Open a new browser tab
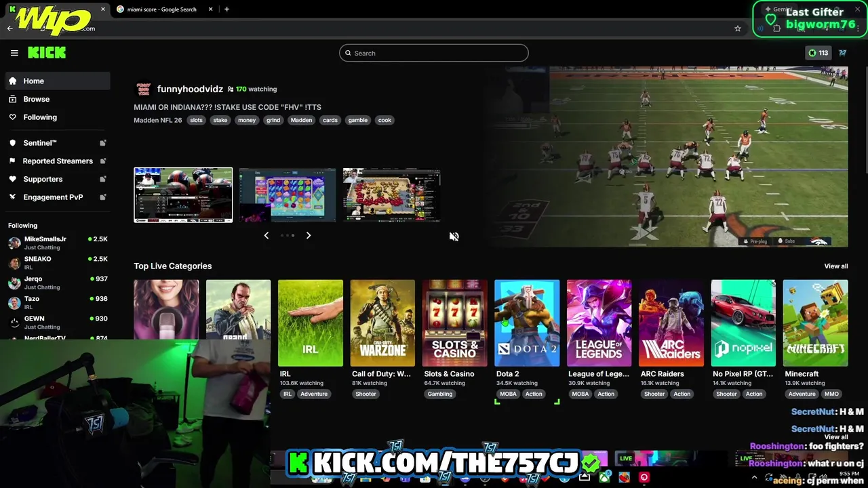This screenshot has width=868, height=488. pyautogui.click(x=226, y=9)
